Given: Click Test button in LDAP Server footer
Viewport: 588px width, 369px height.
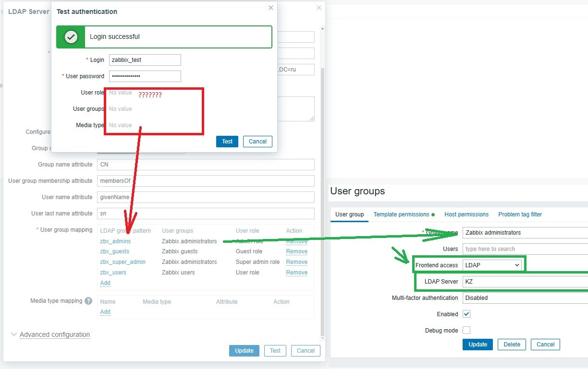Looking at the screenshot, I should 275,351.
